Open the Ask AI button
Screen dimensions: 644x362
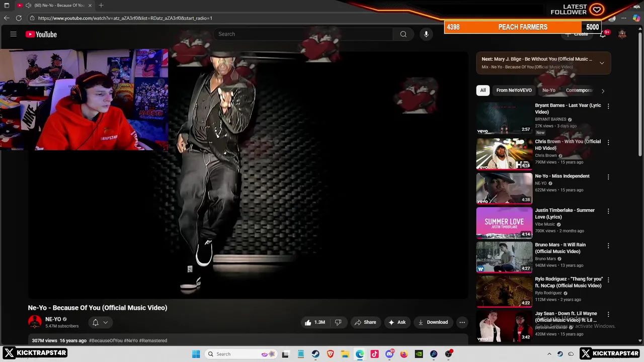click(x=397, y=322)
